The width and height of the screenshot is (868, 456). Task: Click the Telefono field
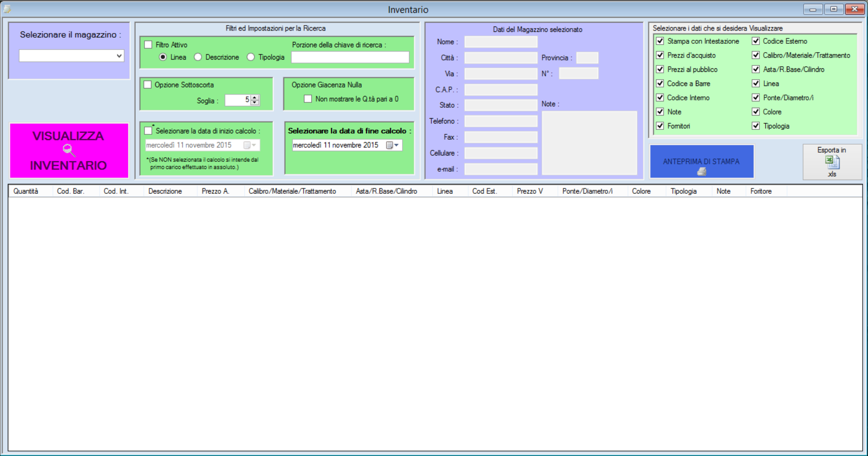point(501,121)
